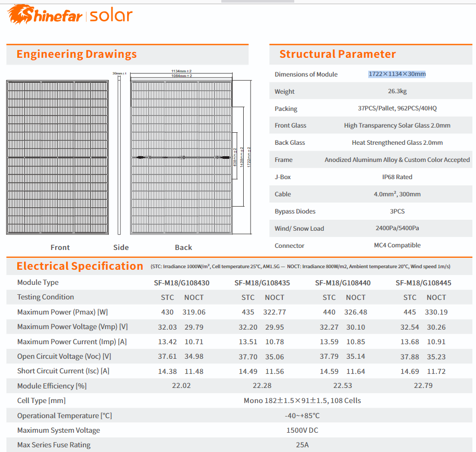Click the Shinefar Solar logo

pos(70,14)
